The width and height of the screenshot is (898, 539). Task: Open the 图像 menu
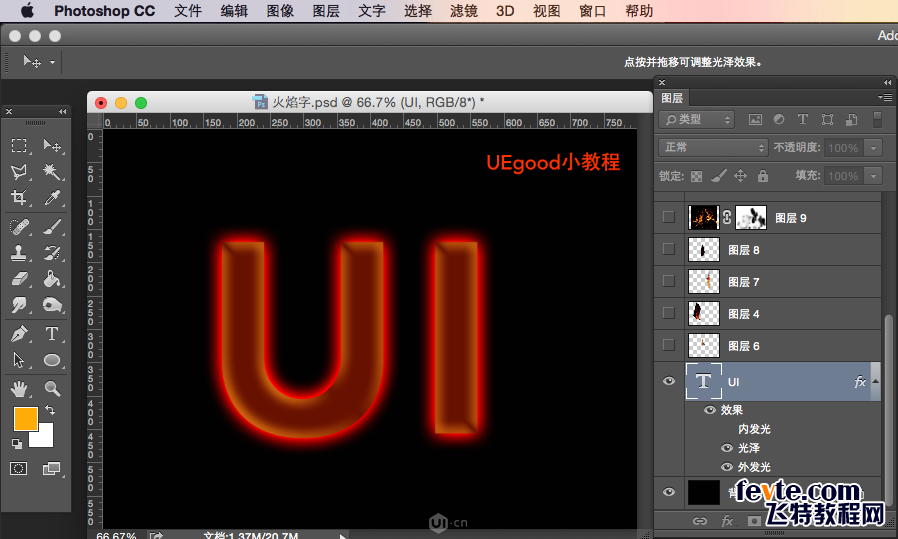(x=280, y=11)
